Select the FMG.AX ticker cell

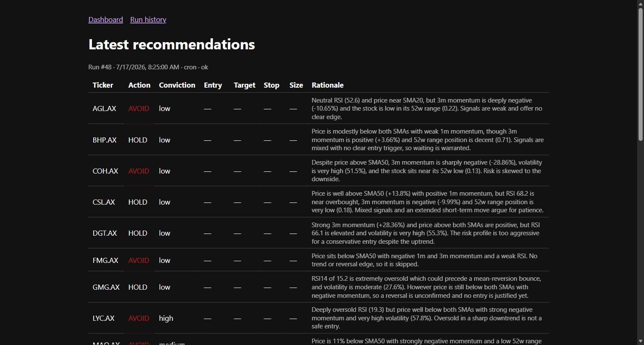[105, 260]
